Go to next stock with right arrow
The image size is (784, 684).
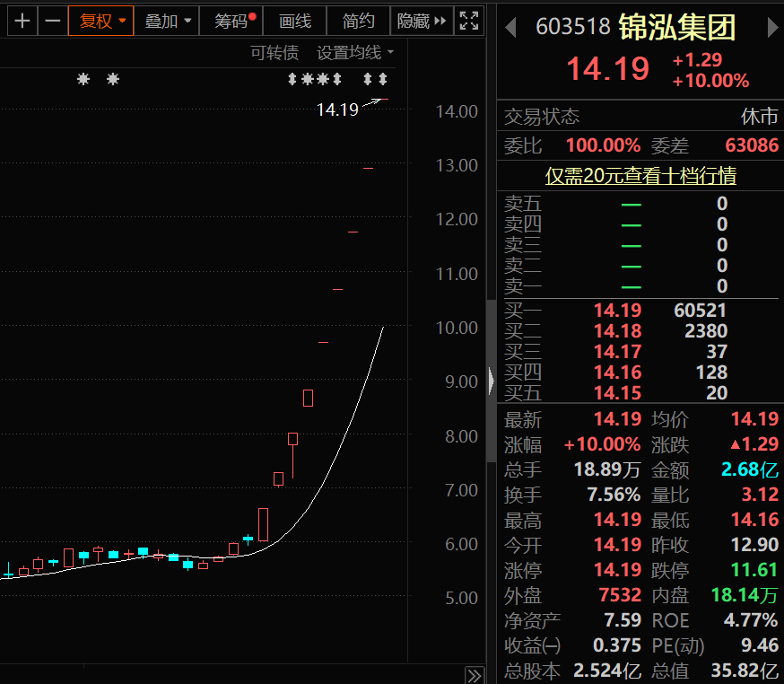coord(773,27)
